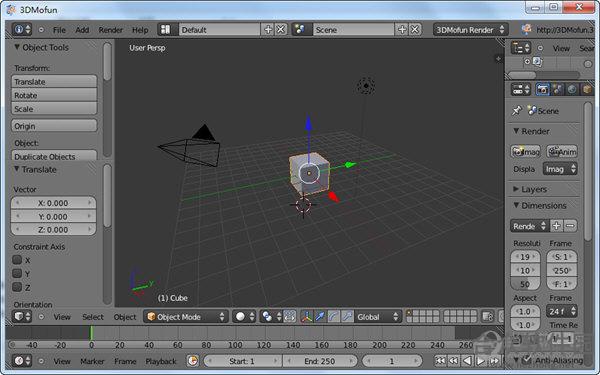Image resolution: width=600 pixels, height=375 pixels.
Task: Expand the Layers panel
Action: coord(516,189)
